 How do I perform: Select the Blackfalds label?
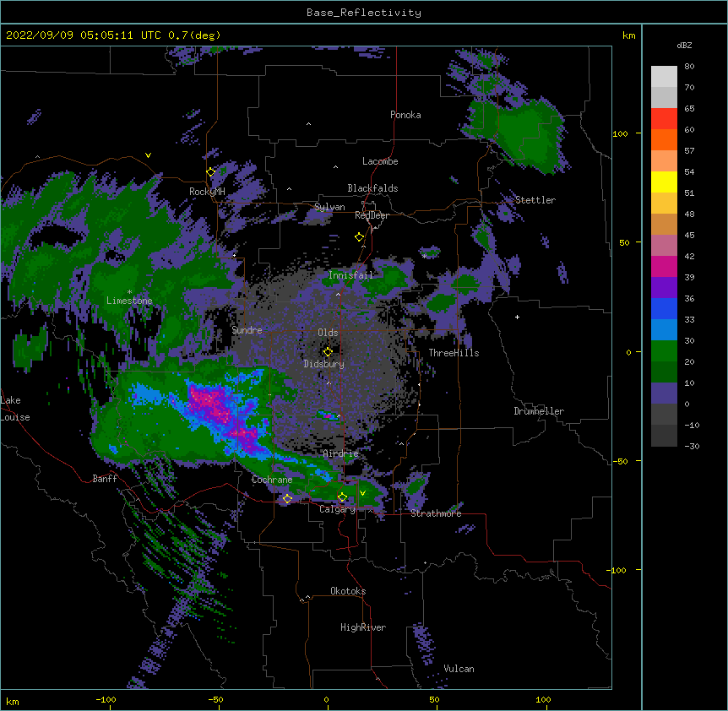click(372, 188)
